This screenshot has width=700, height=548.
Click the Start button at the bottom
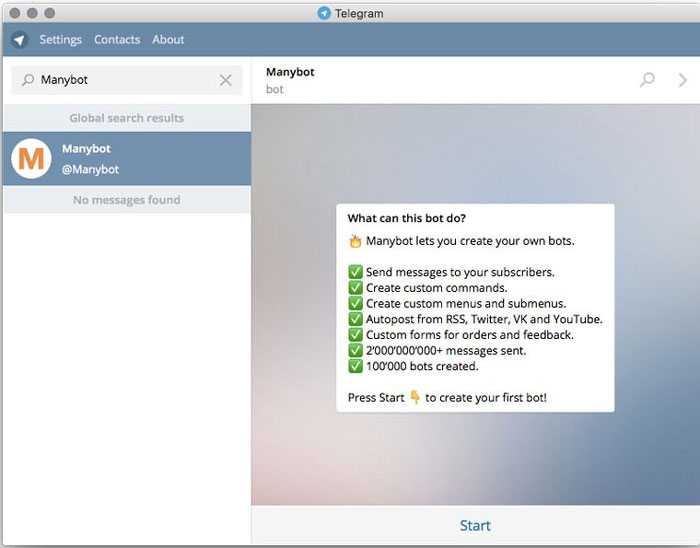click(475, 526)
